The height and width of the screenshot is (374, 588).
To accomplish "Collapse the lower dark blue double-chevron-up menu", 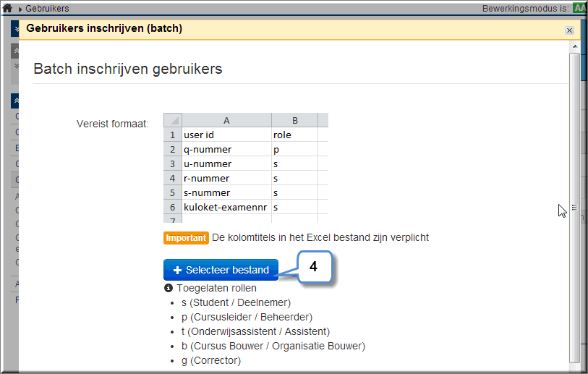I will coord(15,101).
